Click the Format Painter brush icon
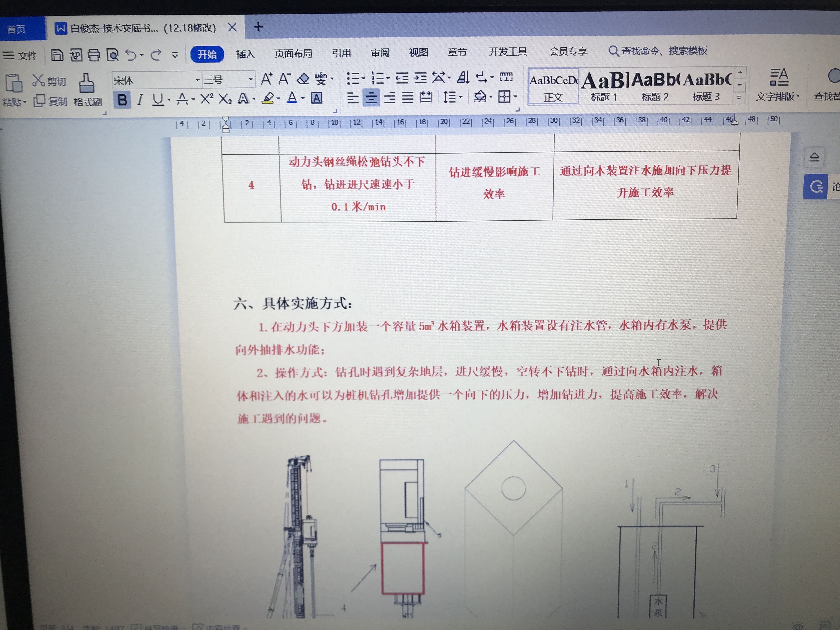Viewport: 840px width, 630px height. pyautogui.click(x=87, y=84)
